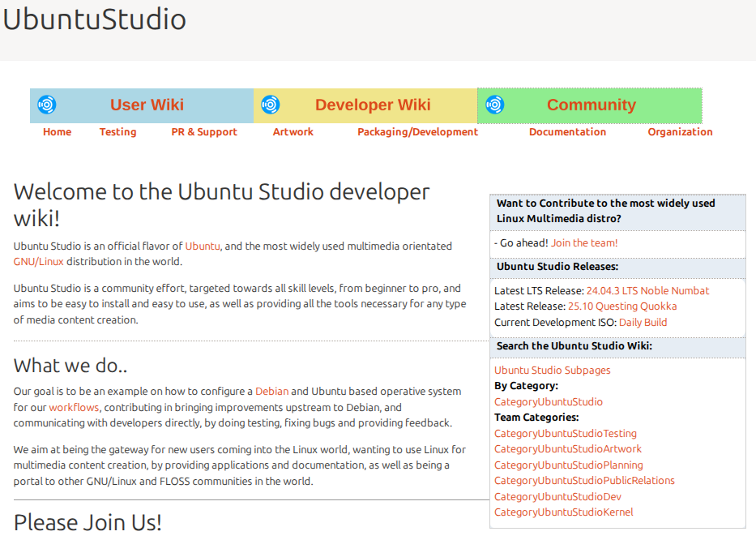Open Packaging/Development link
Viewport: 756px width, 540px height.
[417, 131]
